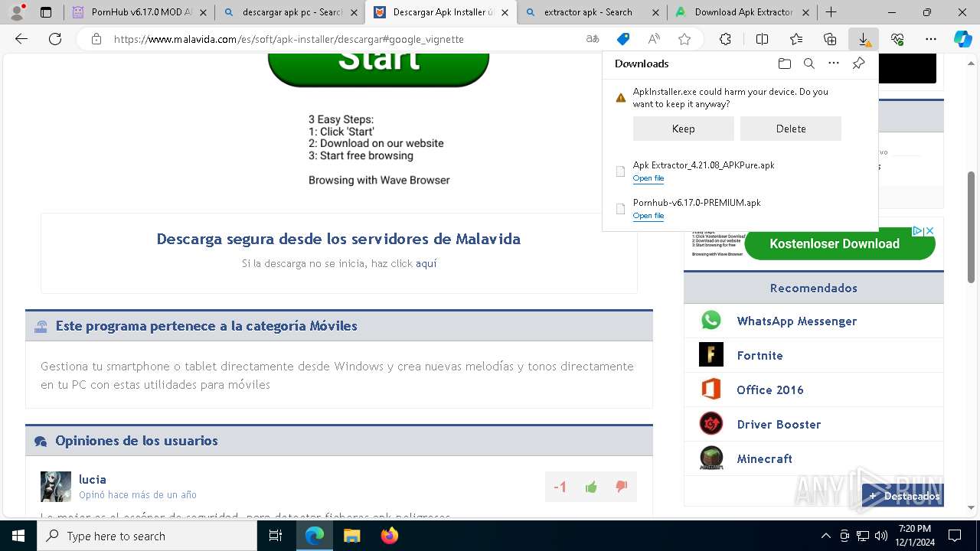Click lucia's avatar thumbnail
The image size is (980, 551).
[x=56, y=487]
